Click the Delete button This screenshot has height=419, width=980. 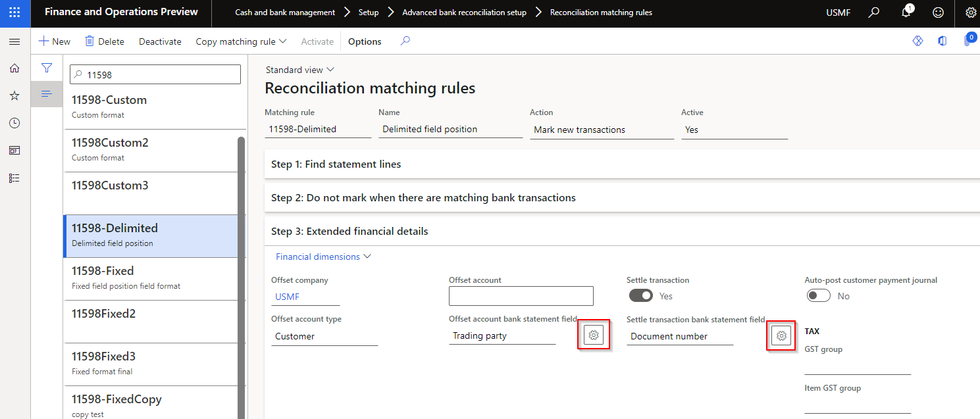(104, 41)
